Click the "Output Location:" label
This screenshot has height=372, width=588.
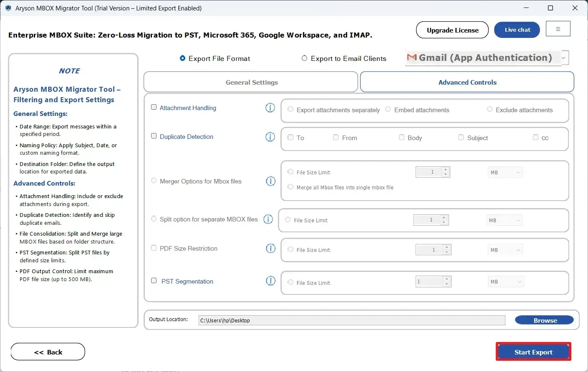point(168,319)
